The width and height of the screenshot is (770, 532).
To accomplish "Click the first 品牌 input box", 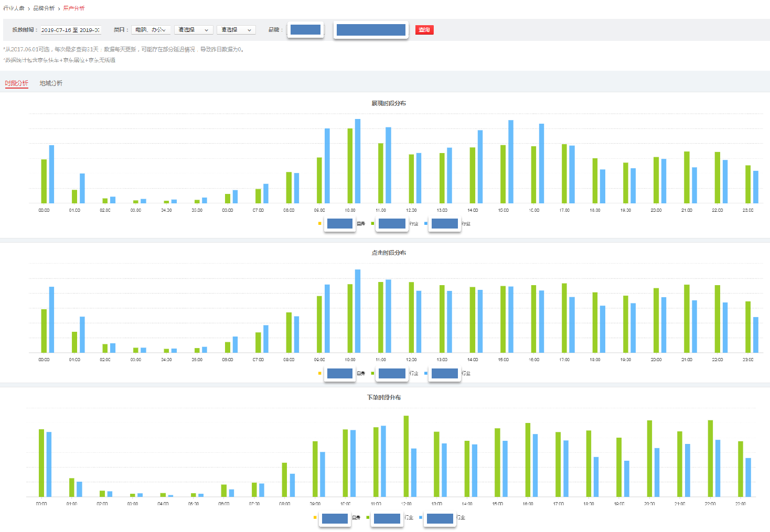I will click(x=305, y=30).
